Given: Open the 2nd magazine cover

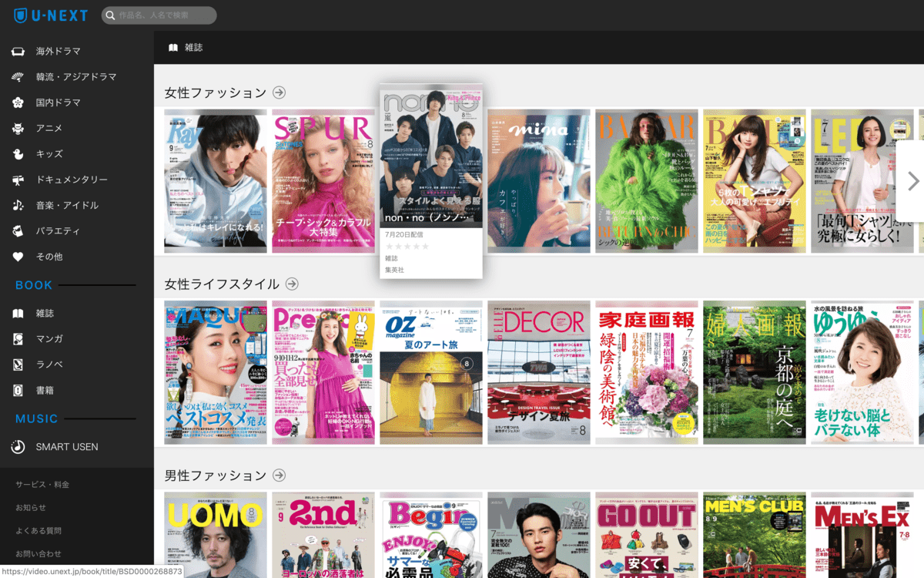Looking at the screenshot, I should (x=323, y=535).
